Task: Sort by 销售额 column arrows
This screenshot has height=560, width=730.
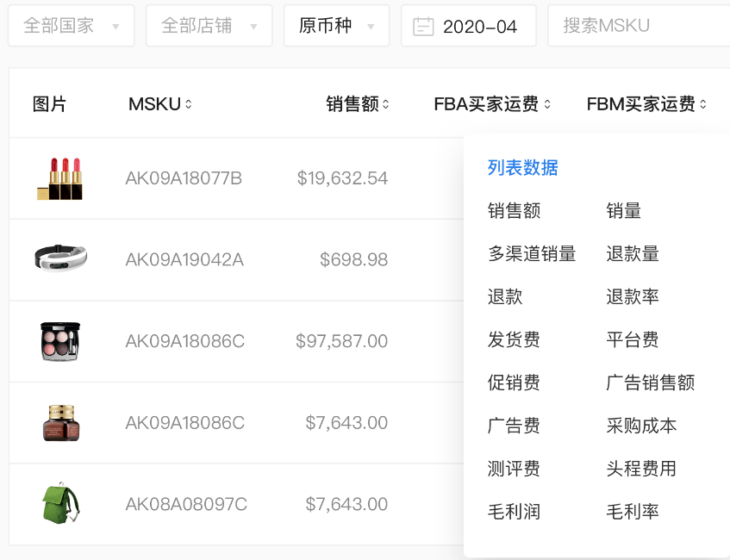Action: tap(386, 104)
